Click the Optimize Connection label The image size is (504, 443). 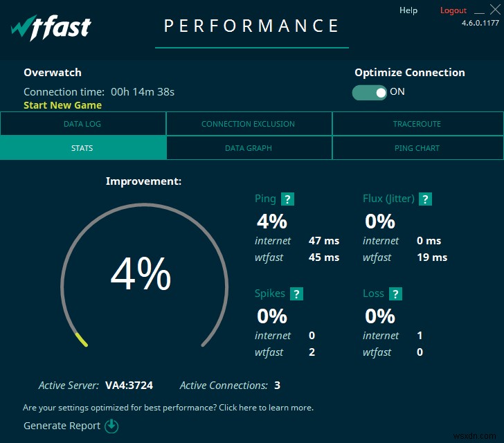point(410,73)
